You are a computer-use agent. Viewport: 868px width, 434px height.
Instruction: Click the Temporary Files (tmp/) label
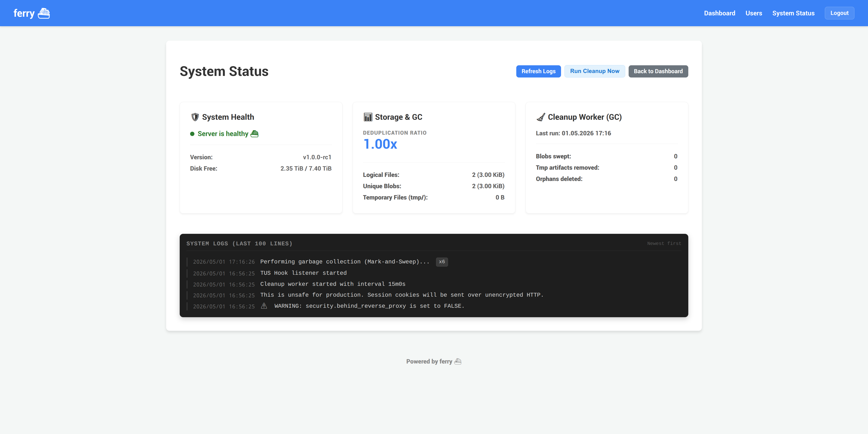pyautogui.click(x=395, y=198)
